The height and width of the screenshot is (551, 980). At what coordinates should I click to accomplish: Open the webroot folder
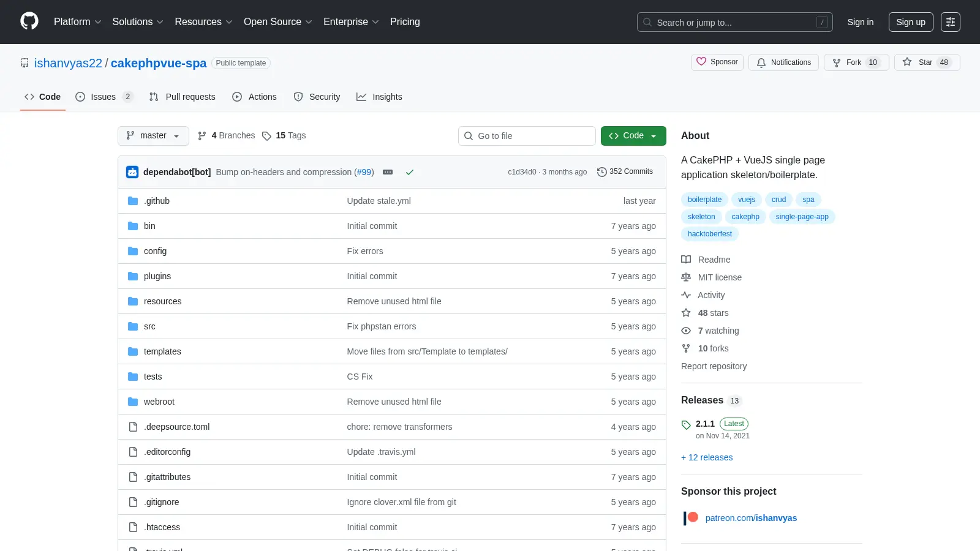point(159,402)
